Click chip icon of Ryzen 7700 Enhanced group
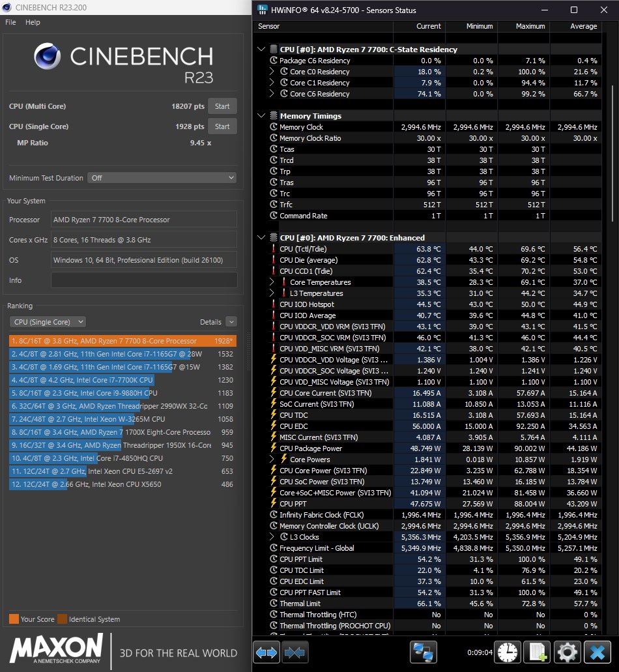Screen dimensions: 619x672 pos(273,237)
